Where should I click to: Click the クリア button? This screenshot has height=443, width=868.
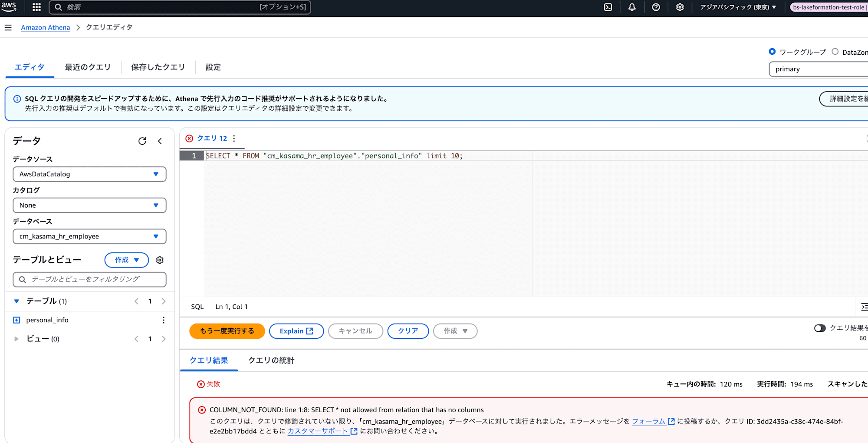tap(408, 331)
